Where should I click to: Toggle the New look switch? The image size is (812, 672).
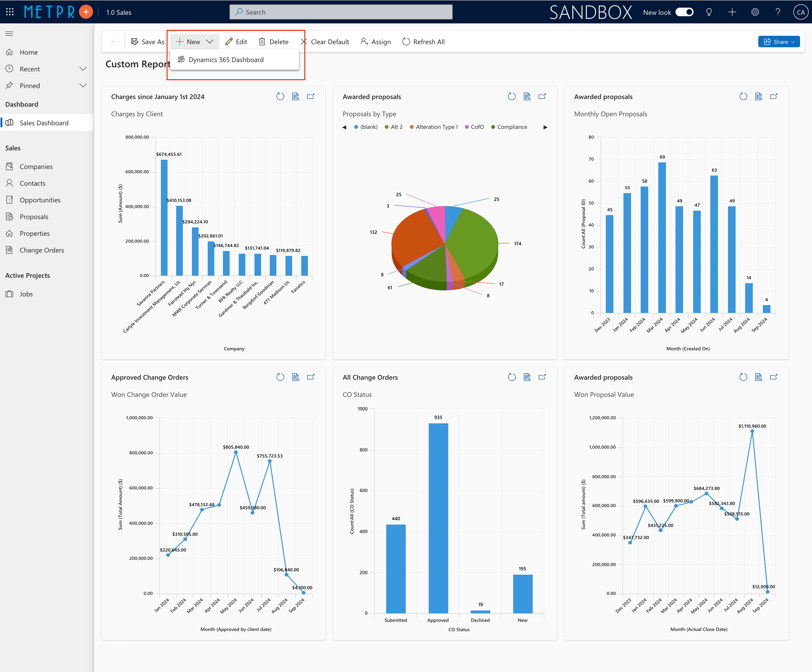click(684, 12)
